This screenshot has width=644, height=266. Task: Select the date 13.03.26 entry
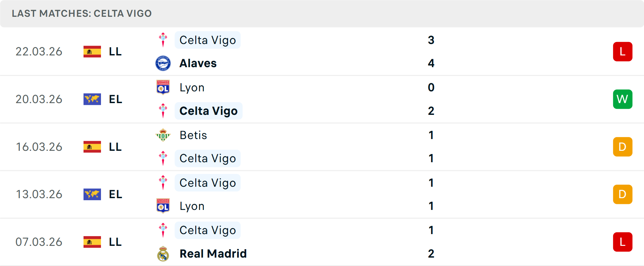pyautogui.click(x=39, y=194)
